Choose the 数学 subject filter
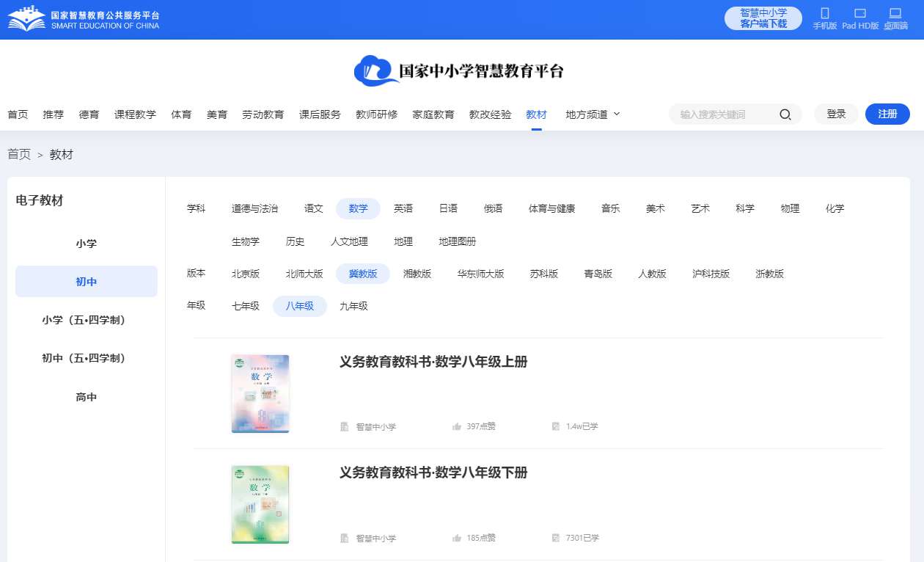Viewport: 924px width, 562px height. [x=358, y=208]
